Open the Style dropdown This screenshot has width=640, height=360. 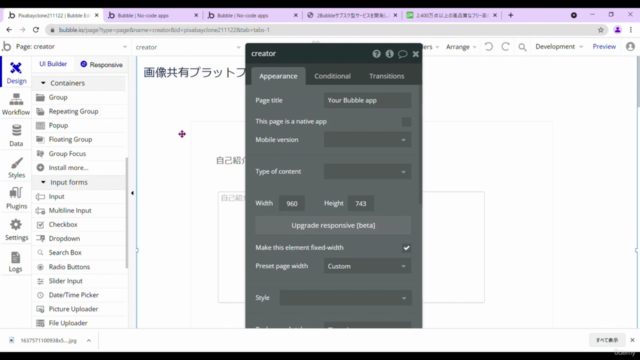point(345,298)
